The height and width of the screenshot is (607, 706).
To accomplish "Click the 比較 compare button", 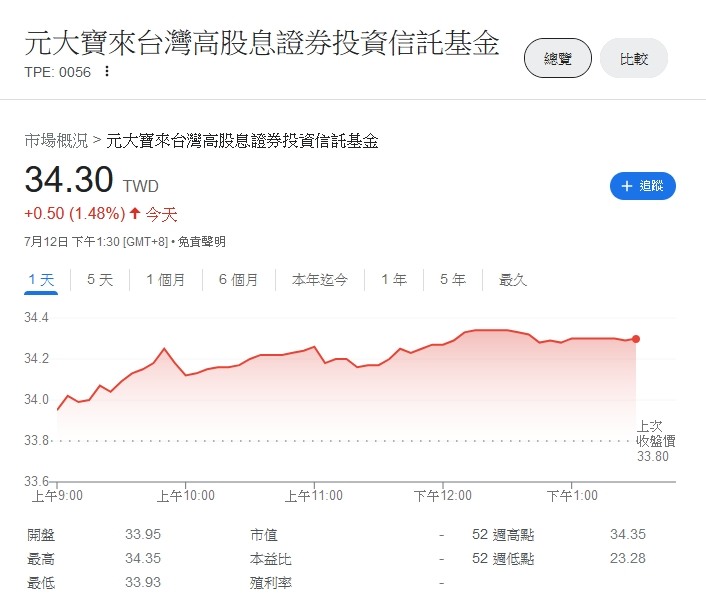I will (634, 58).
